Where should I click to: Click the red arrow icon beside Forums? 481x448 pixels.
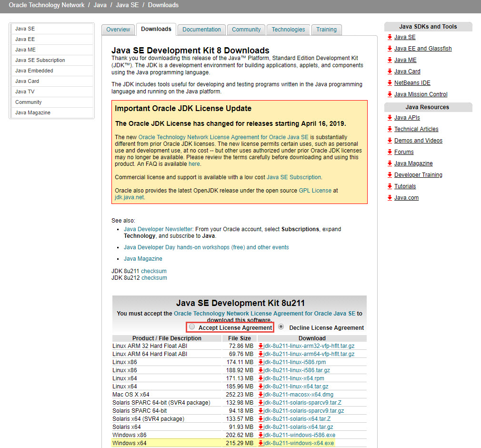click(x=390, y=152)
